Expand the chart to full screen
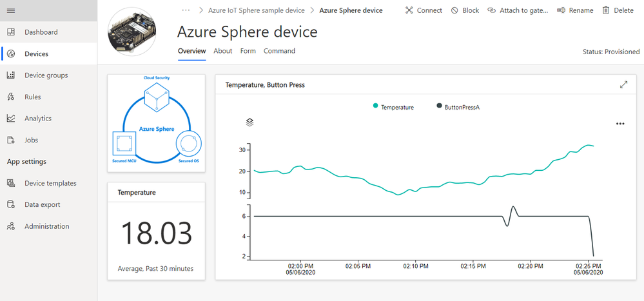The width and height of the screenshot is (644, 301). click(623, 84)
